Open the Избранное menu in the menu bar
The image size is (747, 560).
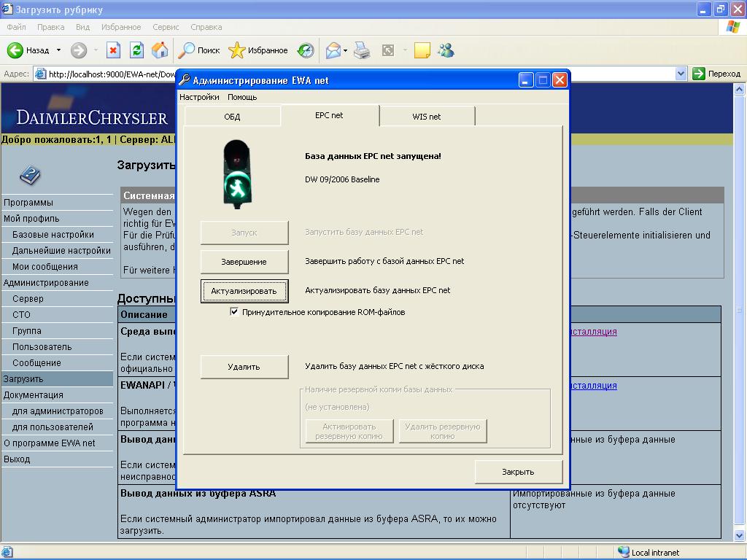[121, 27]
